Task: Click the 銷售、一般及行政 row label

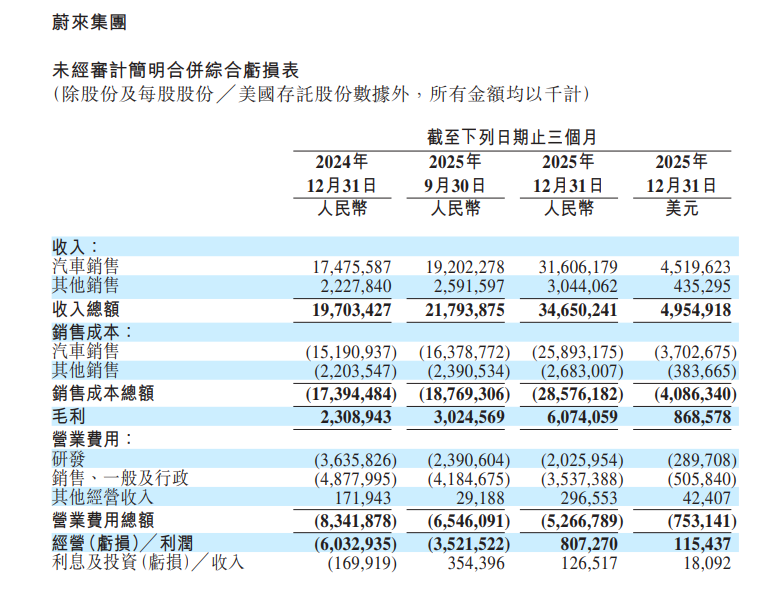Action: coord(120,478)
